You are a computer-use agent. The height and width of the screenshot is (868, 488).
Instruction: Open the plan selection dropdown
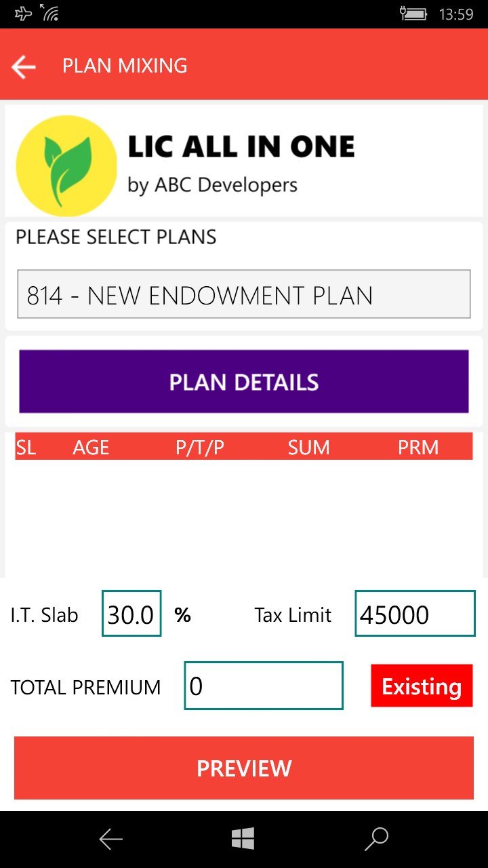244,294
